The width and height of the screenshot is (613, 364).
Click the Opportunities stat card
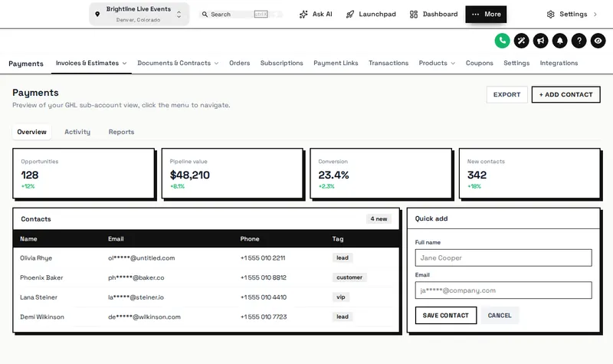(84, 173)
